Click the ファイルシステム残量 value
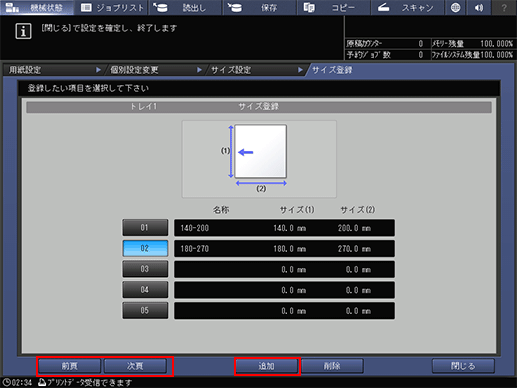Screen dimensions: 517x388 [x=496, y=55]
